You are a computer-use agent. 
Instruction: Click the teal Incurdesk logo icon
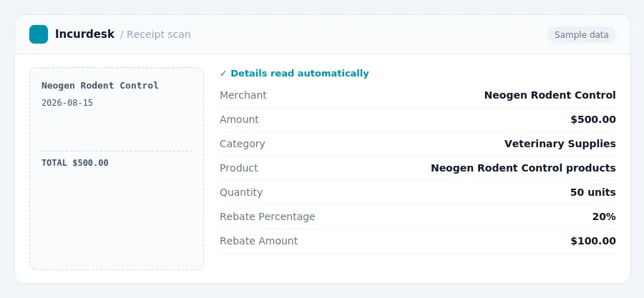click(x=39, y=34)
